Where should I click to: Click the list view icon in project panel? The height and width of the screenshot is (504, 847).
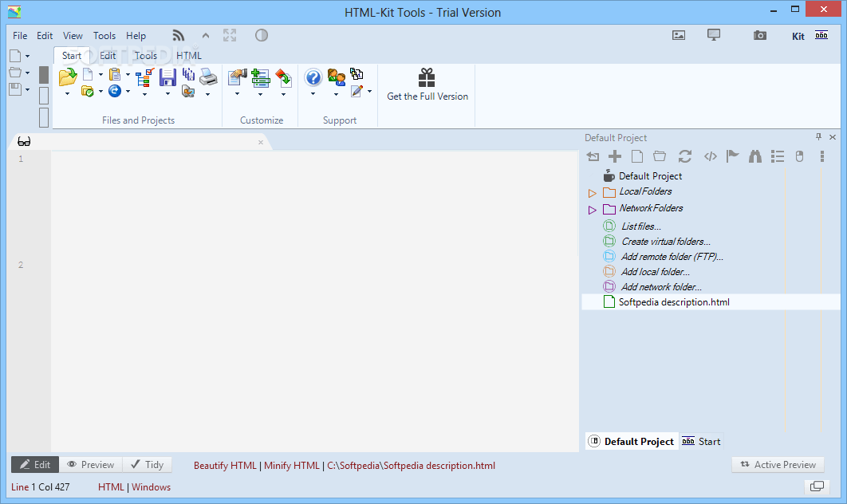click(778, 156)
